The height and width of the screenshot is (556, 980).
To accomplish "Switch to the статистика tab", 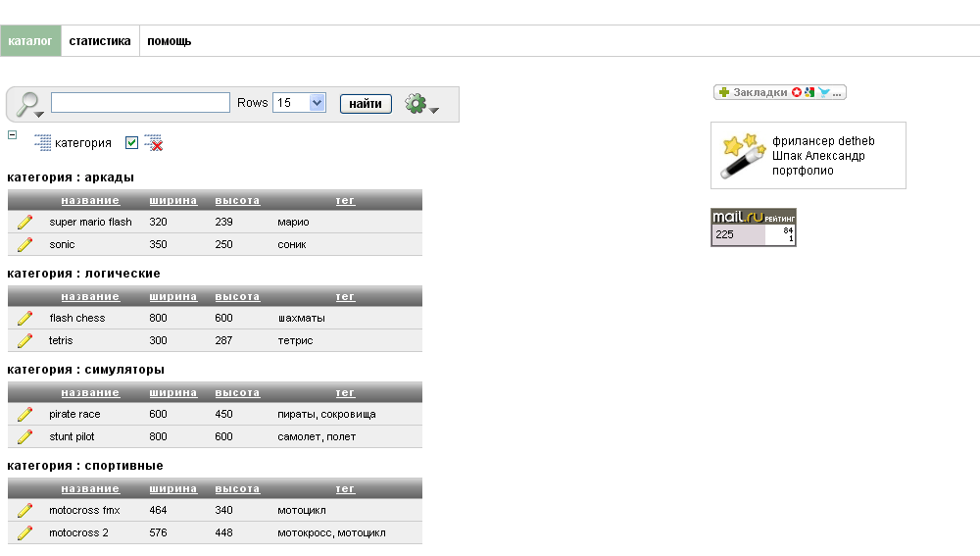I will [100, 41].
